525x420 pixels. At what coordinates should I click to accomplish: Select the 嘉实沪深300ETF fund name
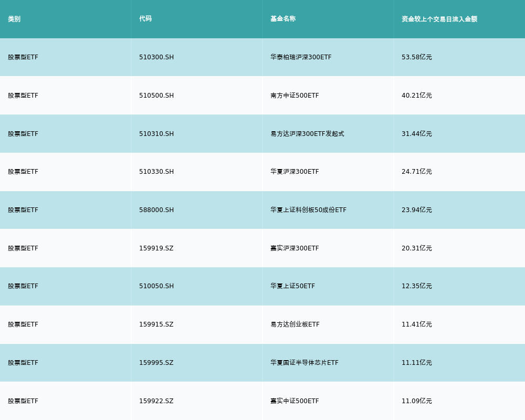tap(295, 248)
